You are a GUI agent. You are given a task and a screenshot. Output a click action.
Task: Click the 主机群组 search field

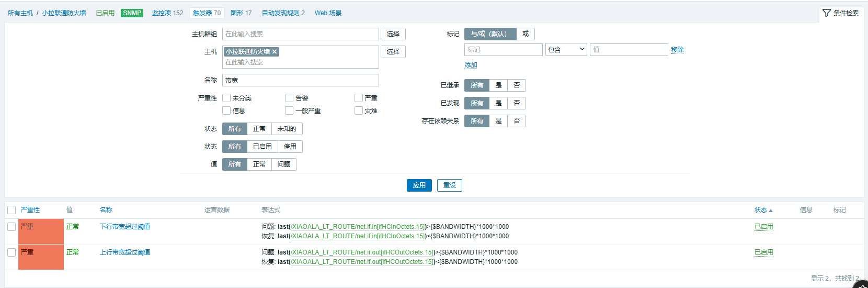301,34
